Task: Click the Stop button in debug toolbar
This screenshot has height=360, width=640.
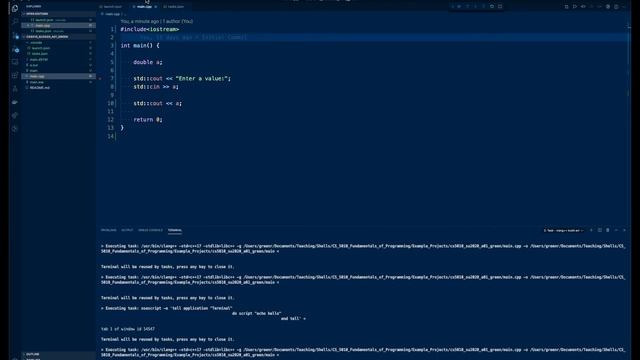Action: (x=500, y=7)
